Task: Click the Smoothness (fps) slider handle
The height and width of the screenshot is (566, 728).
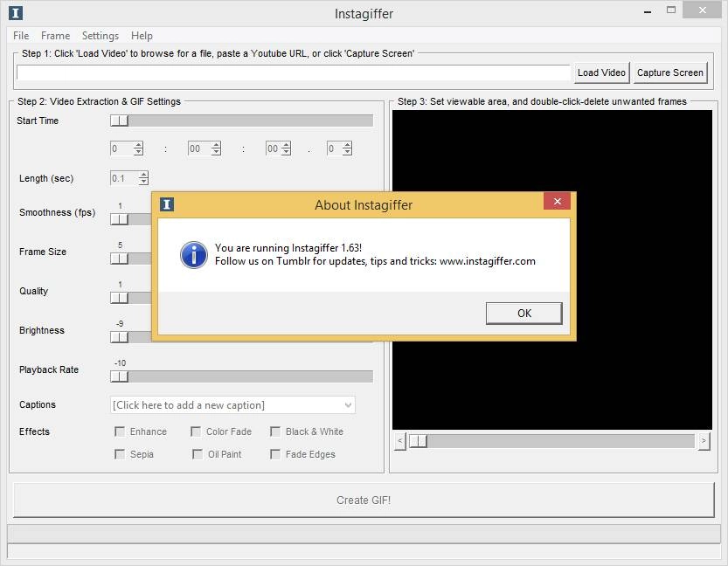Action: click(x=120, y=219)
